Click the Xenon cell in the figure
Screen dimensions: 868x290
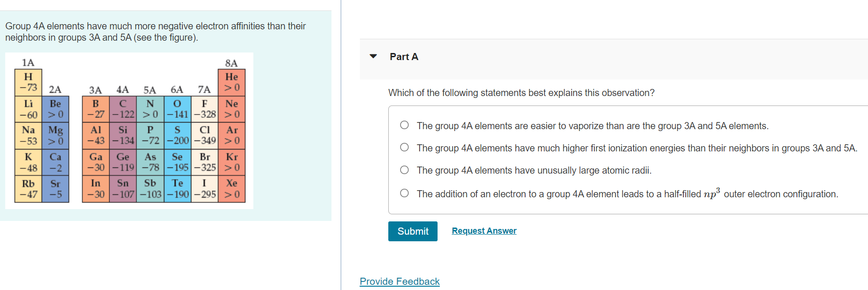(233, 187)
